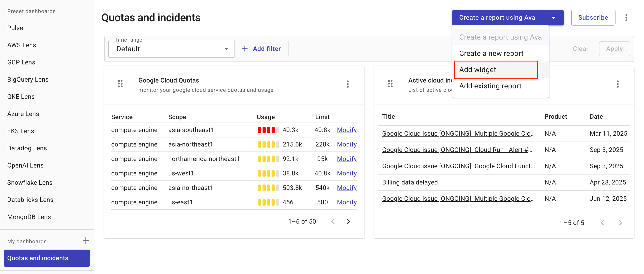Viewport: 644px width, 274px height.
Task: Open Databricks Lens dashboard
Action: pos(30,200)
